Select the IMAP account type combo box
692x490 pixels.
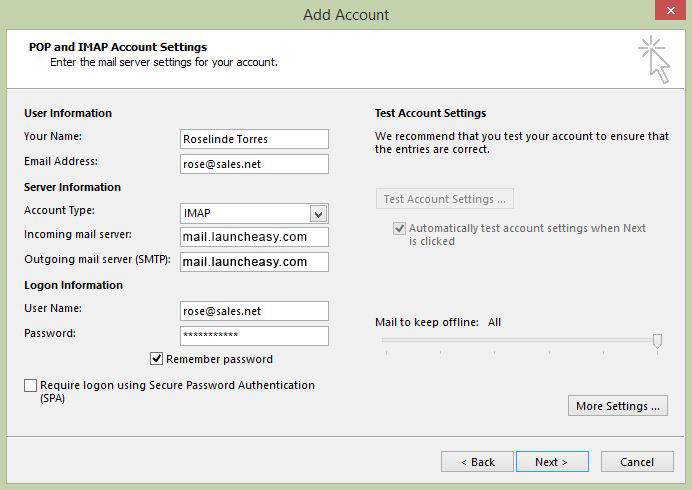(x=254, y=214)
